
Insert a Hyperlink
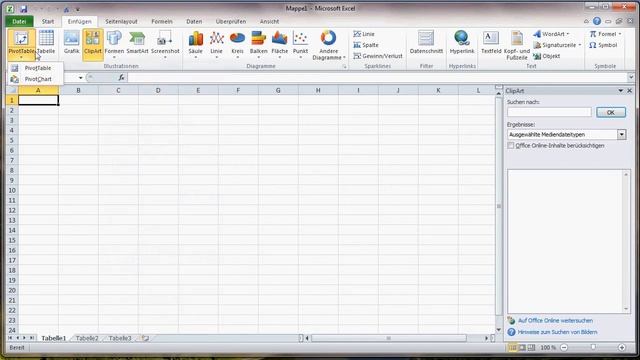pyautogui.click(x=462, y=42)
